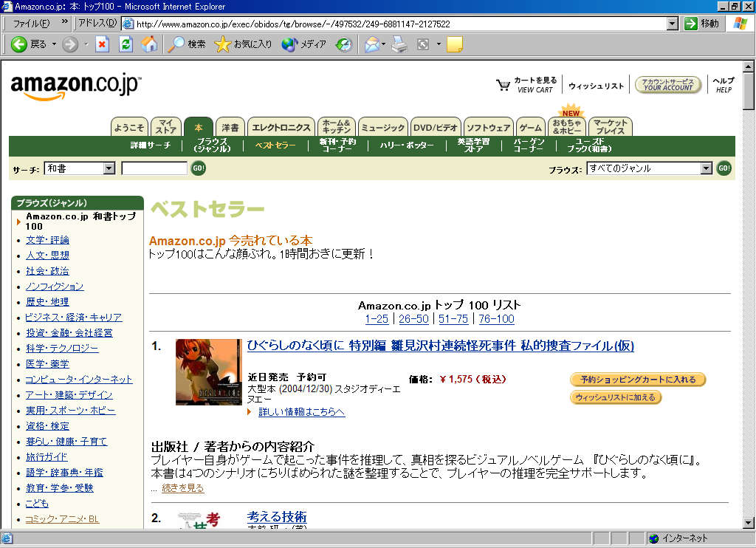This screenshot has height=548, width=756.
Task: Click the Print icon
Action: [x=399, y=44]
